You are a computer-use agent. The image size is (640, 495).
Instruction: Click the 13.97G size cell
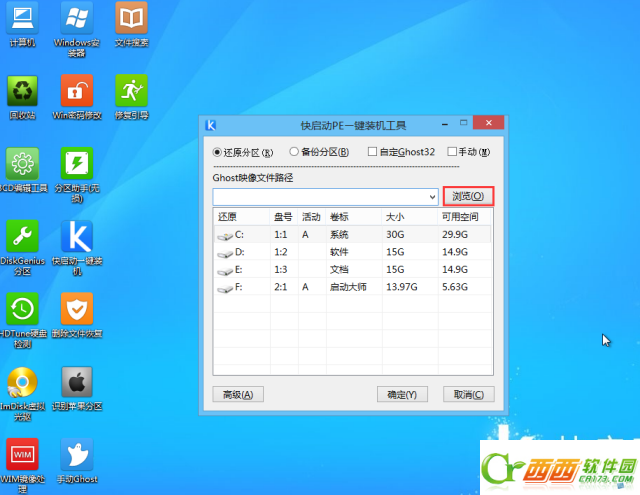click(402, 287)
